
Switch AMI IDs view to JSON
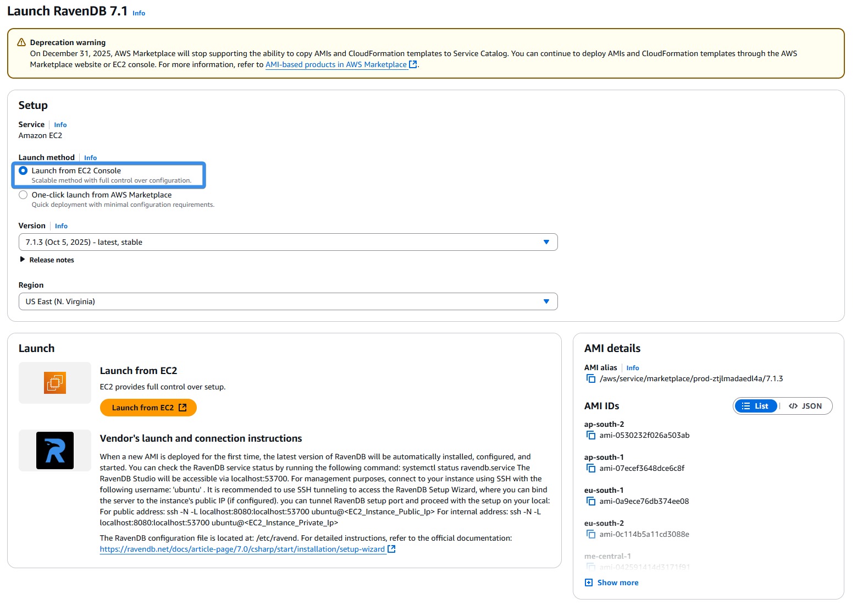tap(805, 406)
